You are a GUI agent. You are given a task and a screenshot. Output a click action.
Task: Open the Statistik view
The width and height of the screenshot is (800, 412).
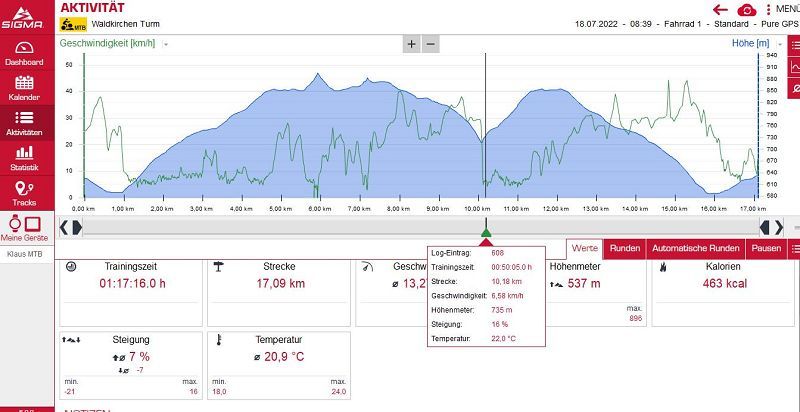[23, 158]
